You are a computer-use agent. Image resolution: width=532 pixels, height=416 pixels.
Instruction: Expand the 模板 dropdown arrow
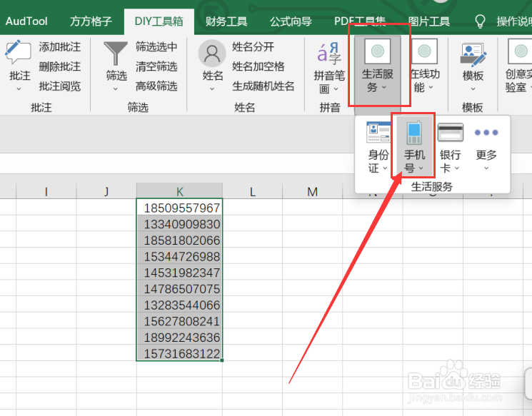(x=473, y=88)
